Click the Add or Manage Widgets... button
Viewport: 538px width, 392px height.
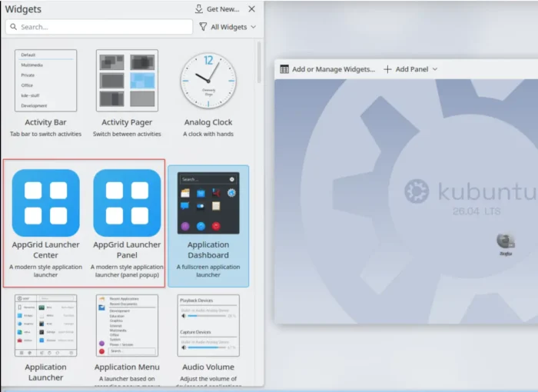[327, 69]
